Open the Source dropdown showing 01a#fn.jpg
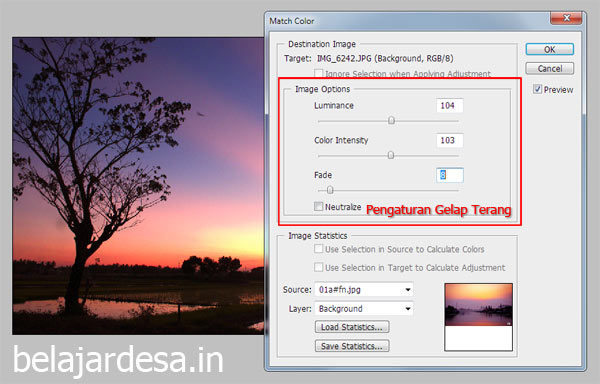Image resolution: width=600 pixels, height=384 pixels. (364, 290)
